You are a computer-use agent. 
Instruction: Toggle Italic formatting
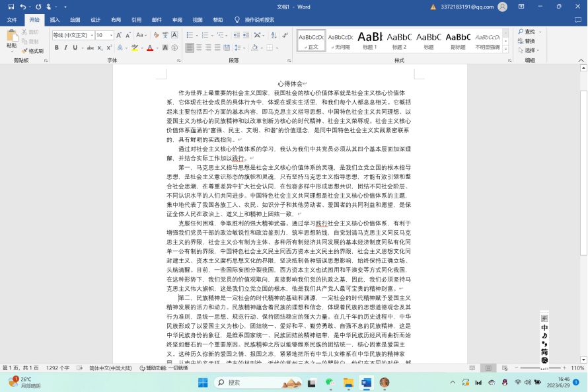coord(66,48)
